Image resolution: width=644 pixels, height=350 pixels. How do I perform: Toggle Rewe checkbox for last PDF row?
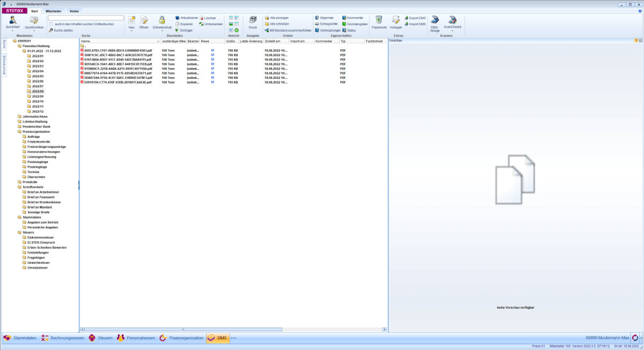click(213, 82)
